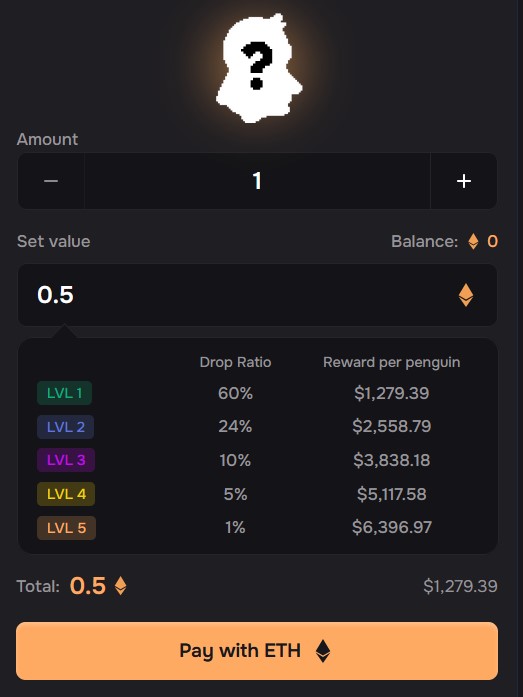Click the Set value input showing 0.5
Viewport: 523px width, 697px height.
(257, 295)
